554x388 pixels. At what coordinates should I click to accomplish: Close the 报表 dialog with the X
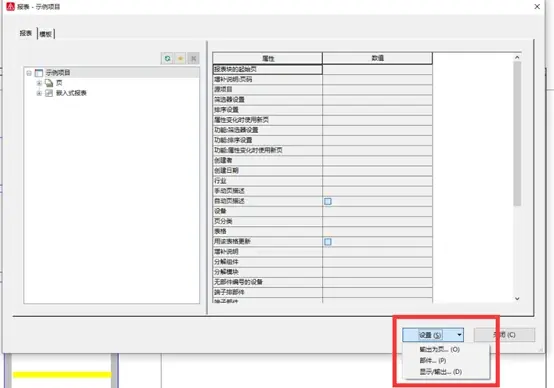click(x=537, y=6)
